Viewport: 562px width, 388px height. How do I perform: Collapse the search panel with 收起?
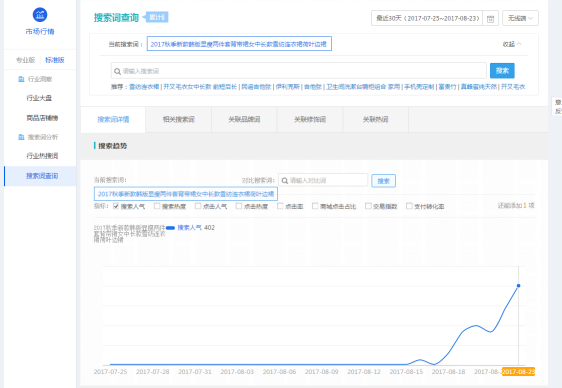click(x=512, y=44)
